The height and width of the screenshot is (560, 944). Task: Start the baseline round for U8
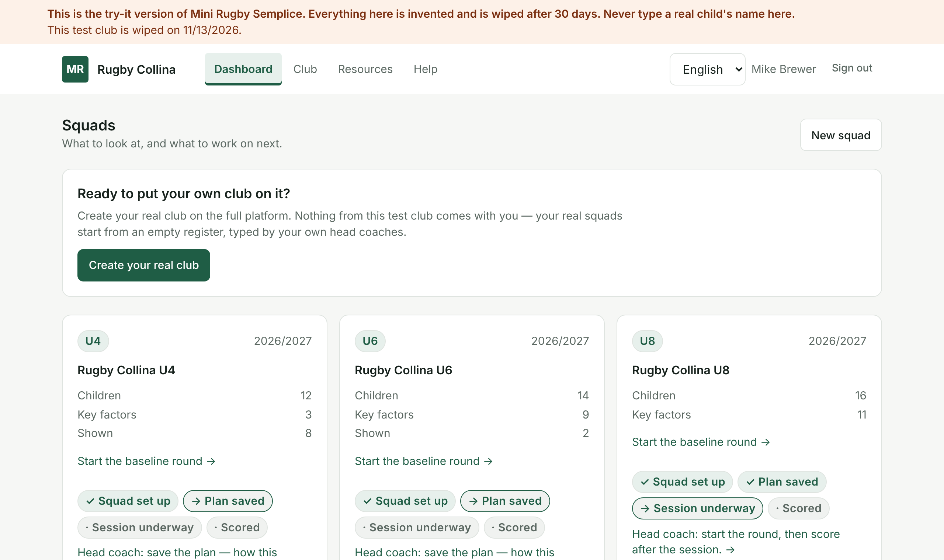point(701,441)
